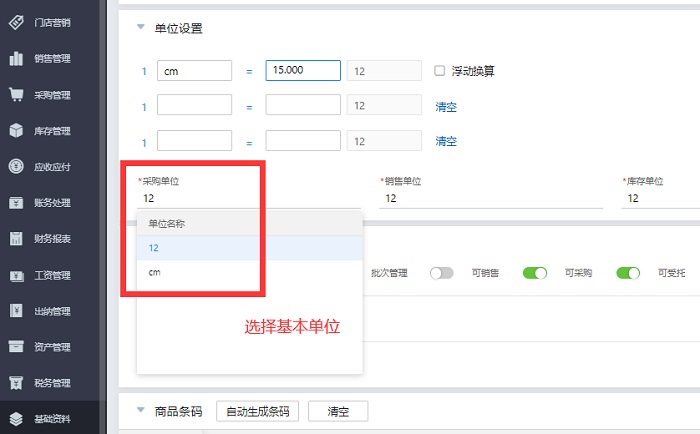Screen dimensions: 700x434
Task: Enable the 浮动换算 checkbox
Action: tap(440, 71)
